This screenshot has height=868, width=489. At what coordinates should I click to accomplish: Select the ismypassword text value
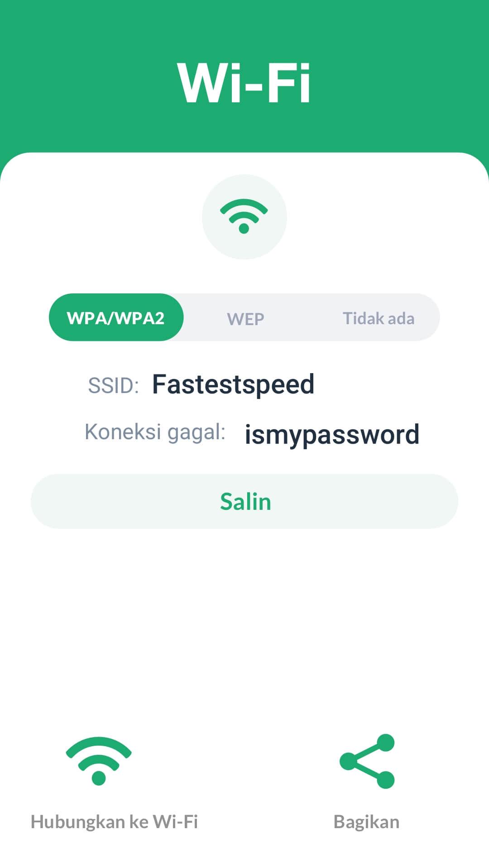click(332, 435)
